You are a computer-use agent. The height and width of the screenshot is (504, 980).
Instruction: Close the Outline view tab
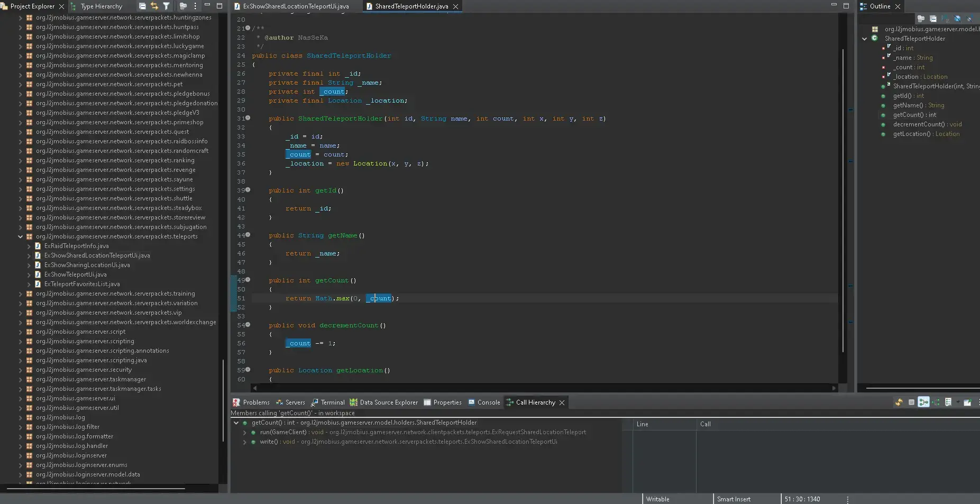pos(897,6)
